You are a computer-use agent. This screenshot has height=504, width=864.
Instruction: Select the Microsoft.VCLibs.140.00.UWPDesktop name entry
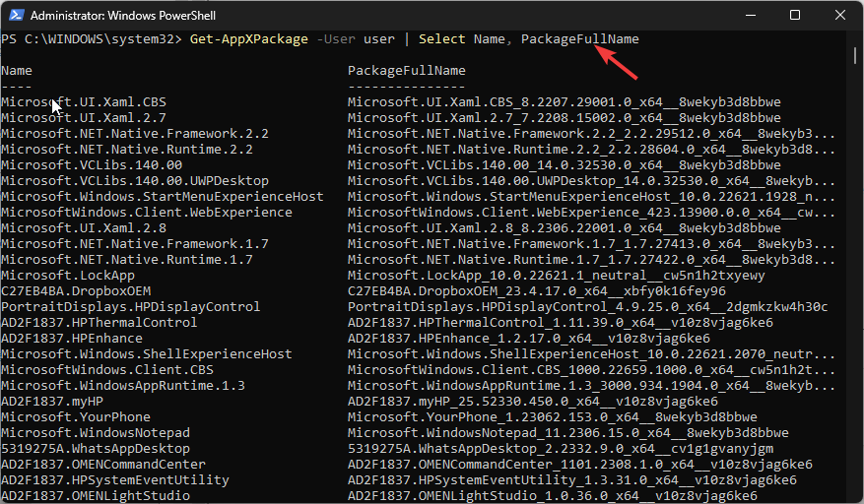tap(135, 181)
